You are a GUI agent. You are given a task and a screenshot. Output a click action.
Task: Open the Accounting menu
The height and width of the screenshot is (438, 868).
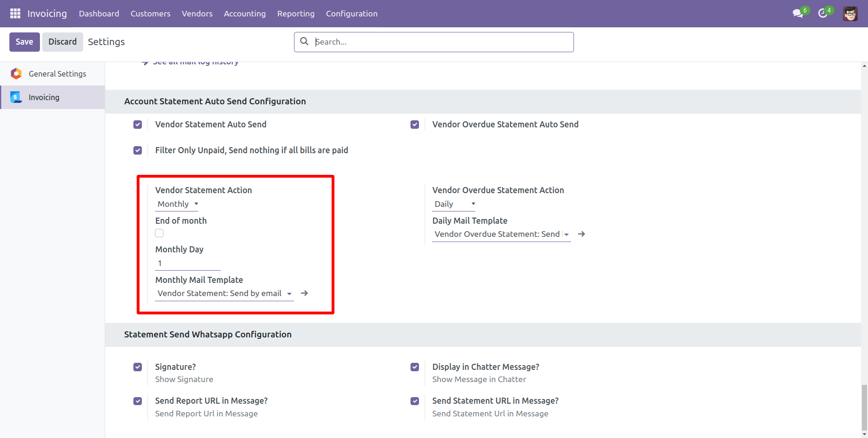click(x=245, y=14)
